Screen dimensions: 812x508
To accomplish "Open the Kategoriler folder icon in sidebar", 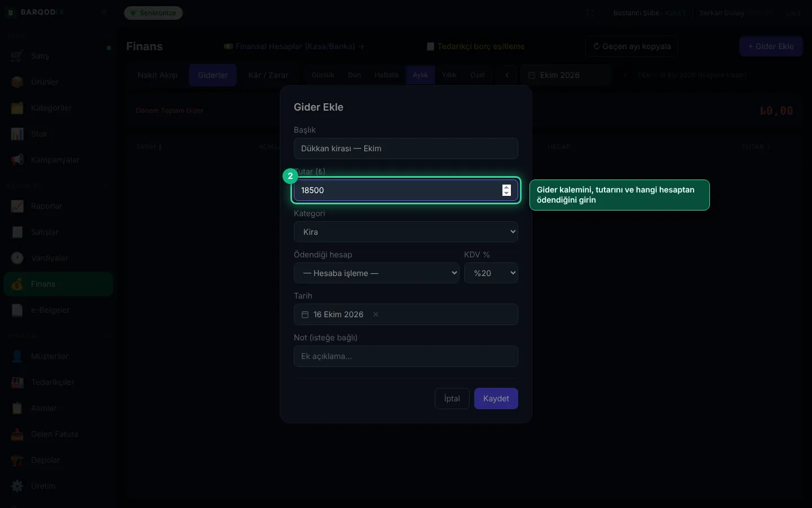I will (x=17, y=108).
